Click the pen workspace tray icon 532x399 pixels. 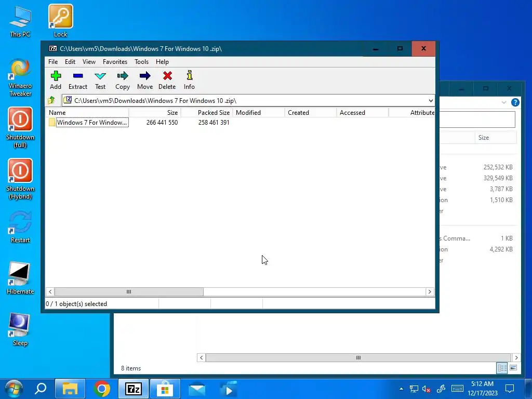pyautogui.click(x=441, y=389)
